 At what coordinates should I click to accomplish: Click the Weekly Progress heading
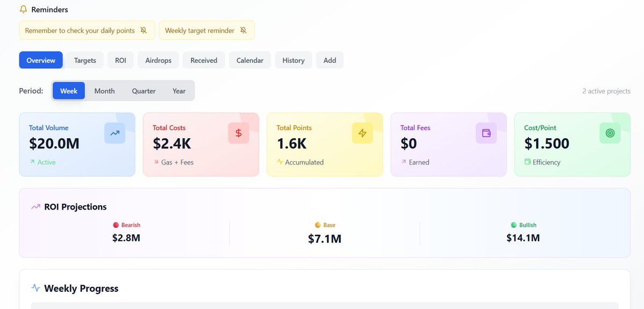81,289
